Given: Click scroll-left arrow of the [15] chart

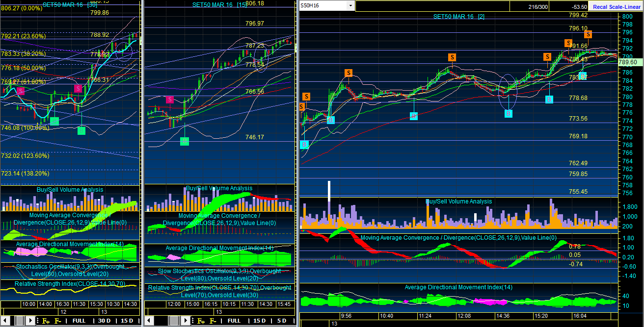Looking at the screenshot, I should (x=149, y=321).
